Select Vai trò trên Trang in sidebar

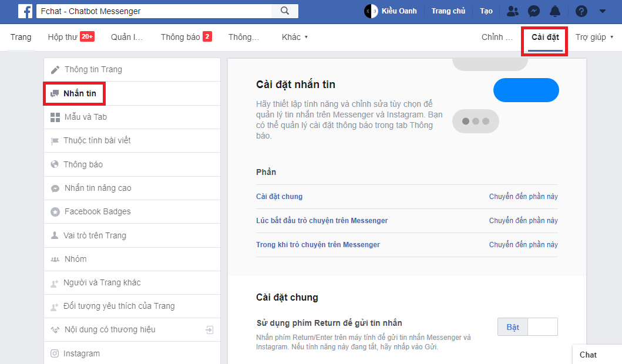(x=132, y=235)
